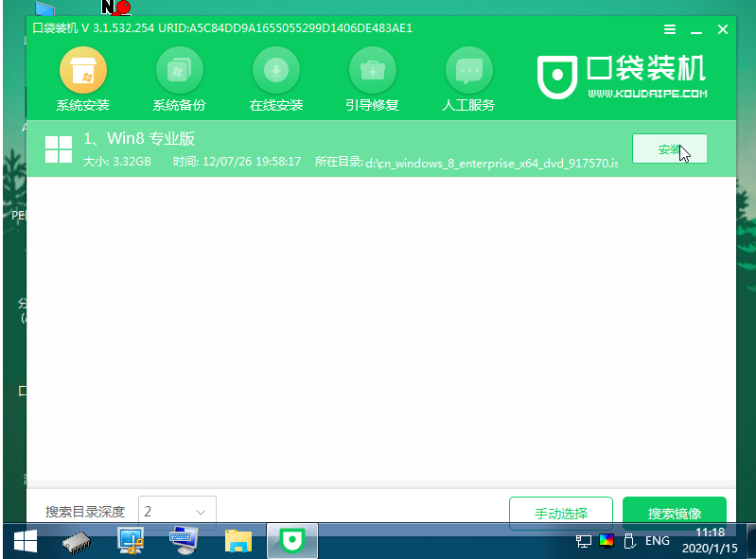
Task: Open the 系统安装 tab
Action: tap(83, 80)
